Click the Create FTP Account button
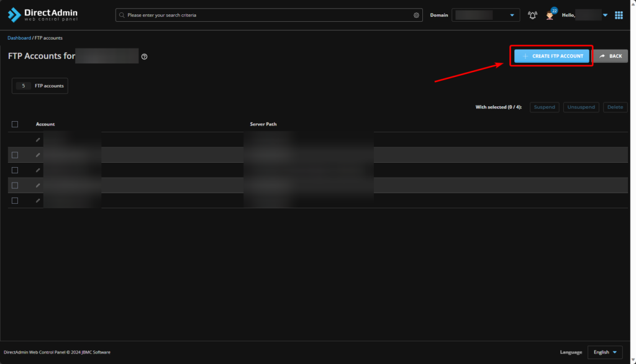 552,56
